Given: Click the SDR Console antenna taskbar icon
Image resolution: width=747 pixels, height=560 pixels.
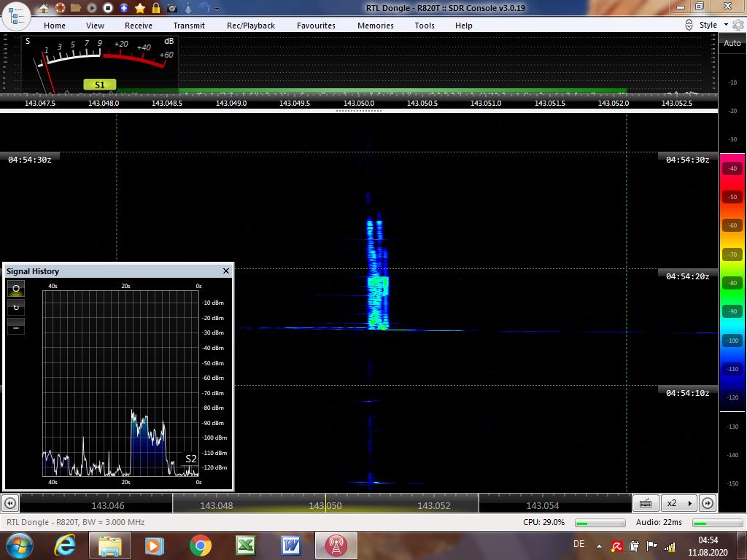Looking at the screenshot, I should [x=336, y=545].
